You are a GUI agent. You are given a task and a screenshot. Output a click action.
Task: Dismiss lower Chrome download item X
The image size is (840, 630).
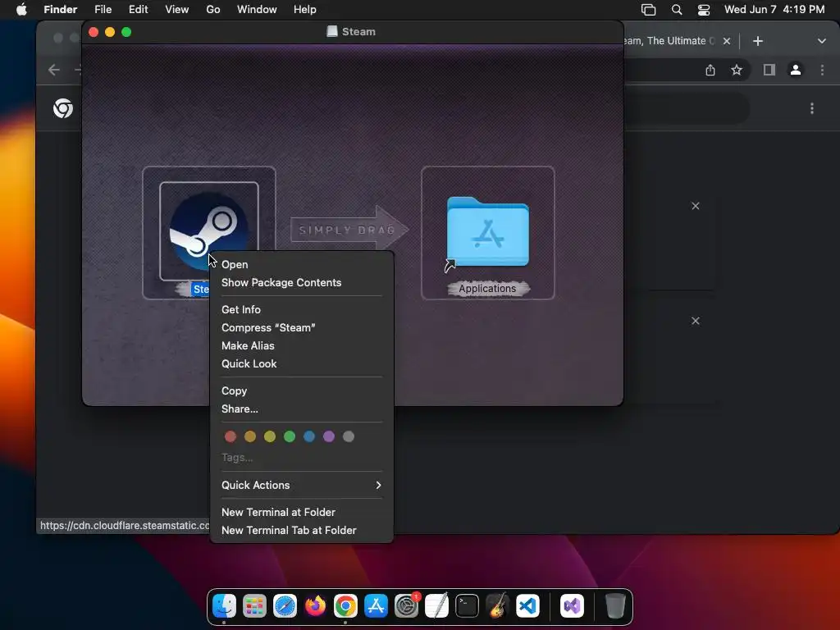point(696,321)
